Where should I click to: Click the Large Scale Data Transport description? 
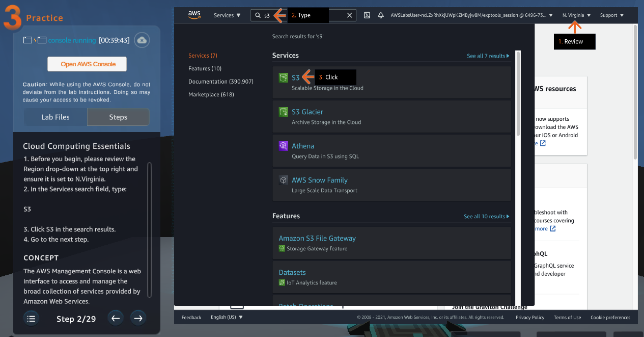pos(324,191)
